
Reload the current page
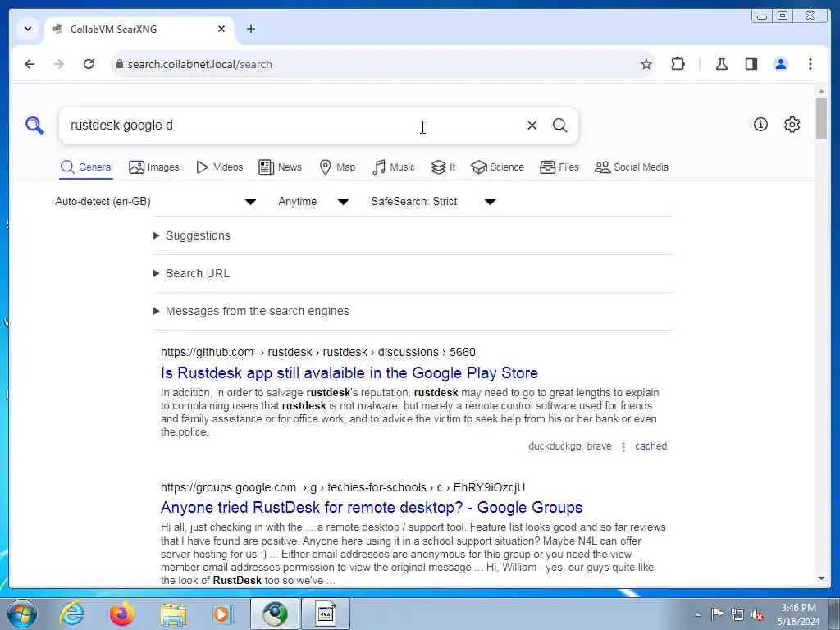89,64
